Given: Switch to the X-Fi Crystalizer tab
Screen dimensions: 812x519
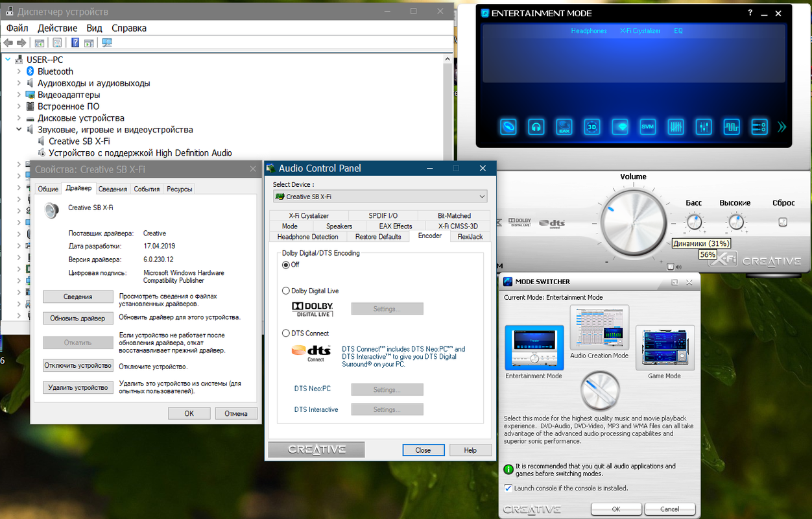Looking at the screenshot, I should click(x=309, y=215).
